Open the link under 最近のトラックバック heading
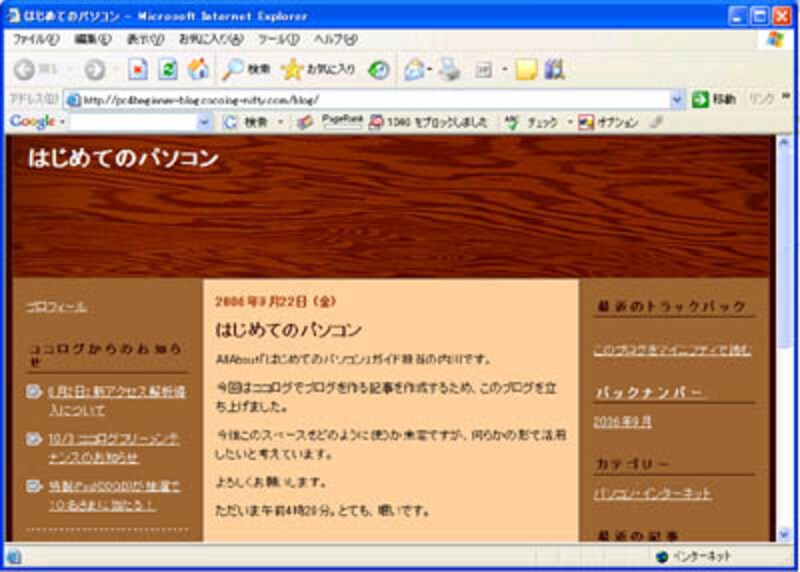800x572 pixels. [672, 350]
